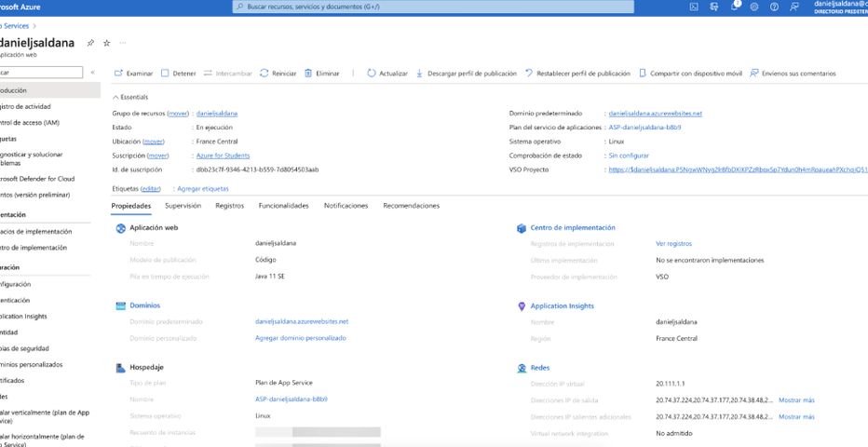Image resolution: width=868 pixels, height=447 pixels.
Task: Open default domain link in Essentials
Action: (656, 114)
